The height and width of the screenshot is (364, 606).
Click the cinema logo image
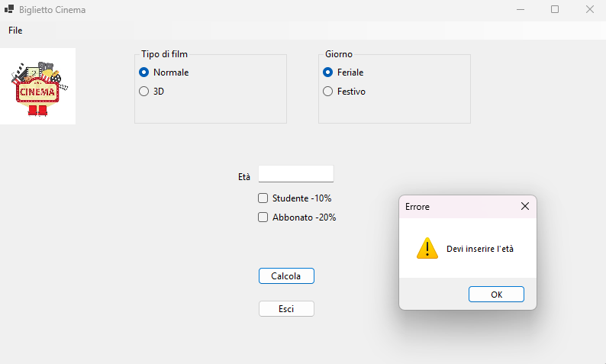pyautogui.click(x=37, y=86)
